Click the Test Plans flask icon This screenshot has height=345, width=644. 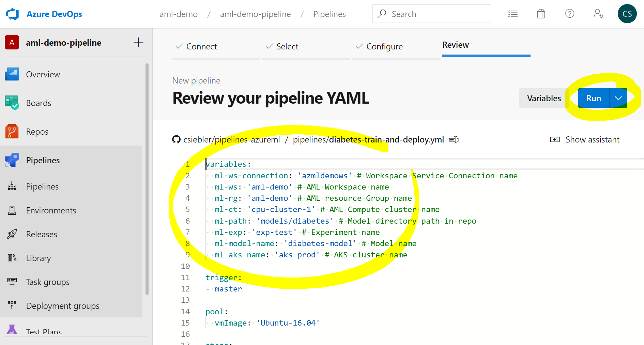[12, 330]
